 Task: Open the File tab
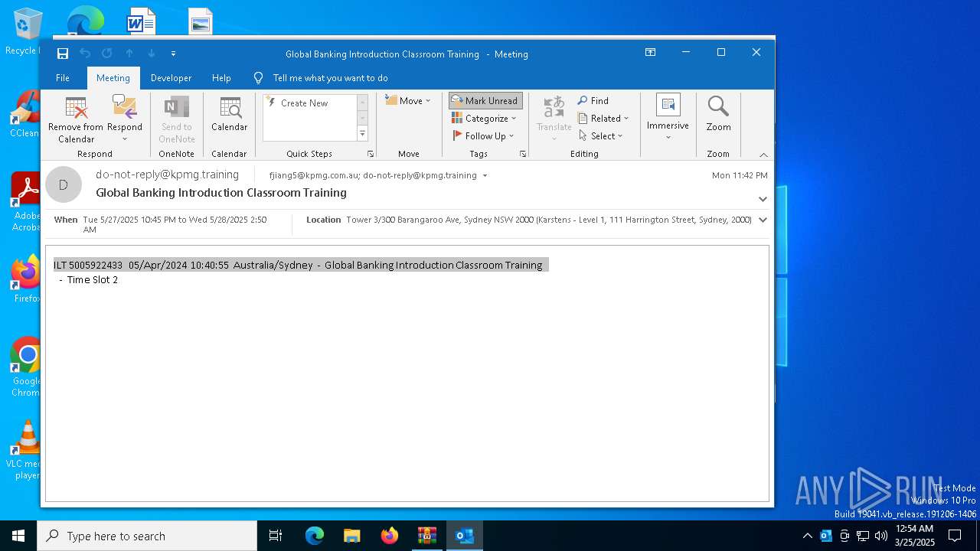pos(63,78)
